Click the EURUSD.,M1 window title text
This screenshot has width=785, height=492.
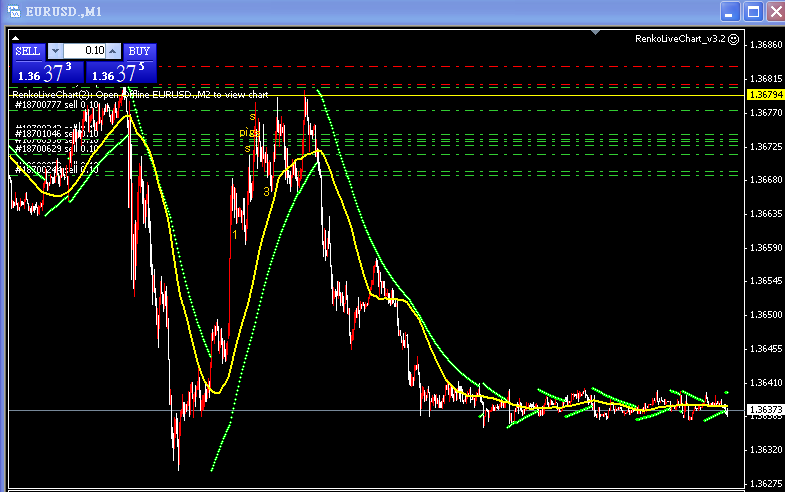[x=64, y=12]
